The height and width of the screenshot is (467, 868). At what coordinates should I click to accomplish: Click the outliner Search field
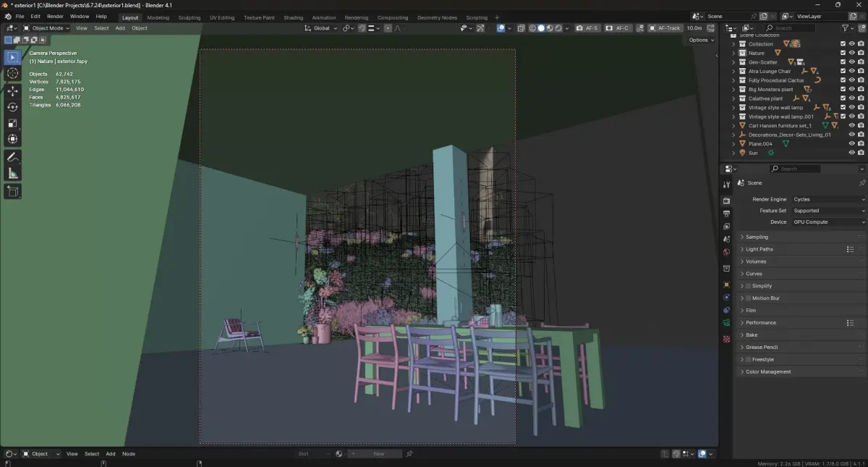pyautogui.click(x=790, y=28)
